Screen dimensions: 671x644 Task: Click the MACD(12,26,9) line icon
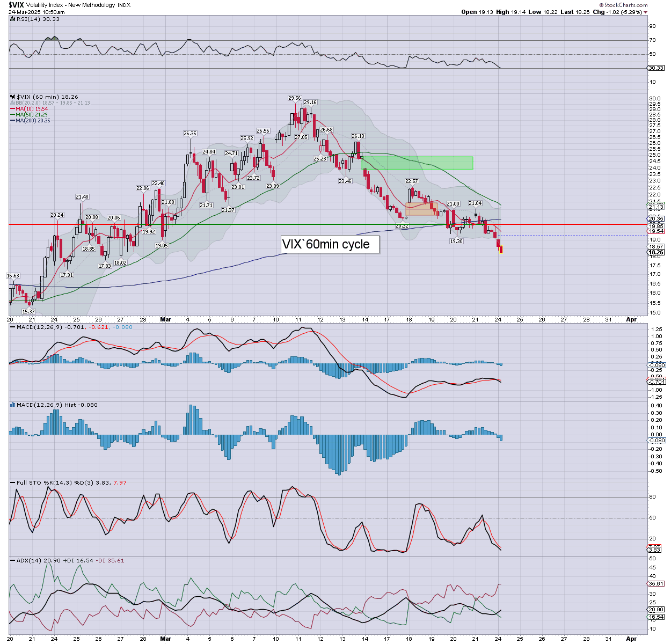12,327
